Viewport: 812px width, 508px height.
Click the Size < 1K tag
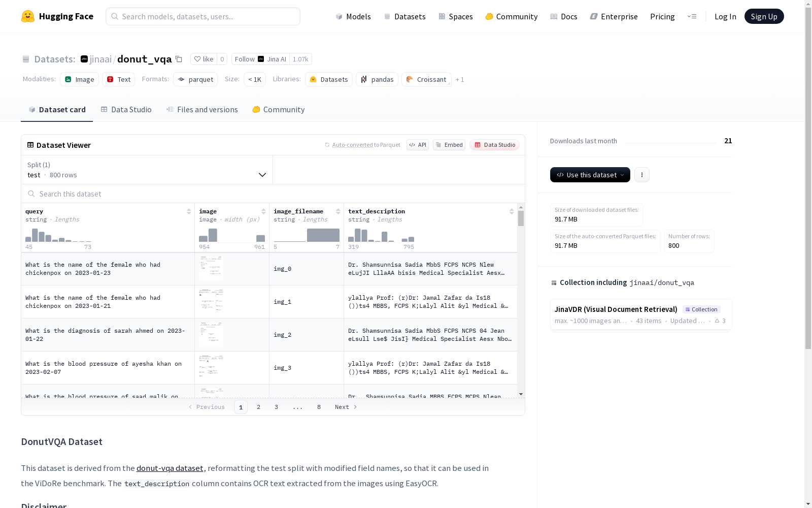255,79
